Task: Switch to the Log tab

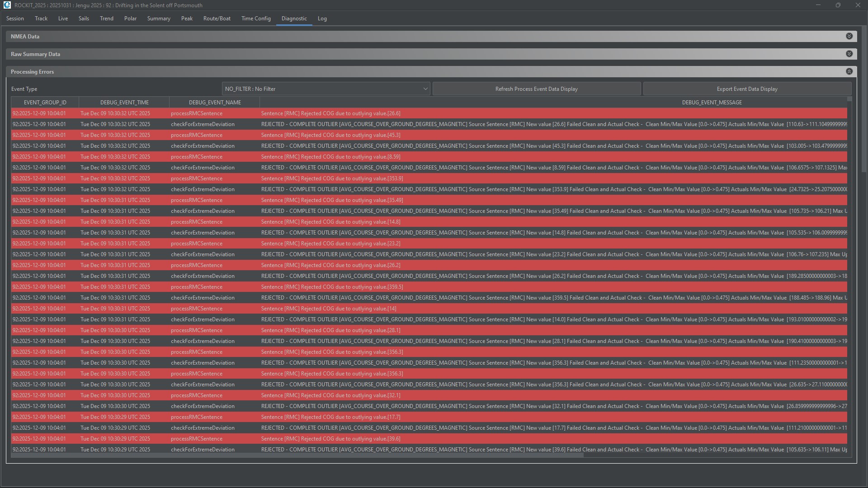Action: pyautogui.click(x=322, y=19)
